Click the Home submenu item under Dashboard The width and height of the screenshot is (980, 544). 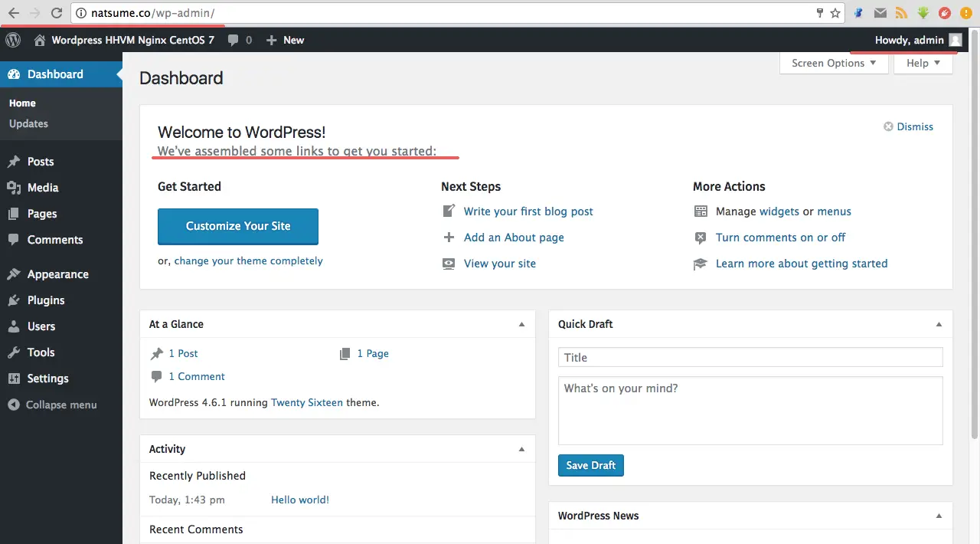(22, 103)
